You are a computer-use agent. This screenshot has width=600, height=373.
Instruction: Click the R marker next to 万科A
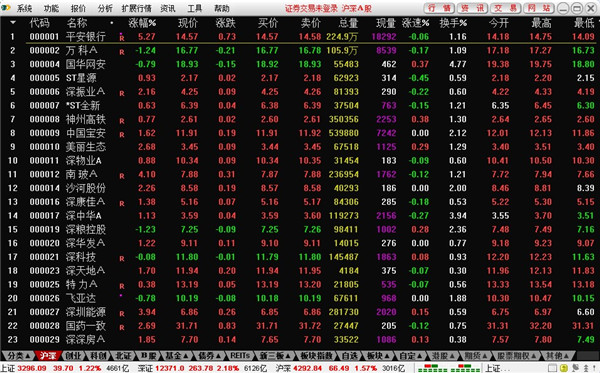122,52
